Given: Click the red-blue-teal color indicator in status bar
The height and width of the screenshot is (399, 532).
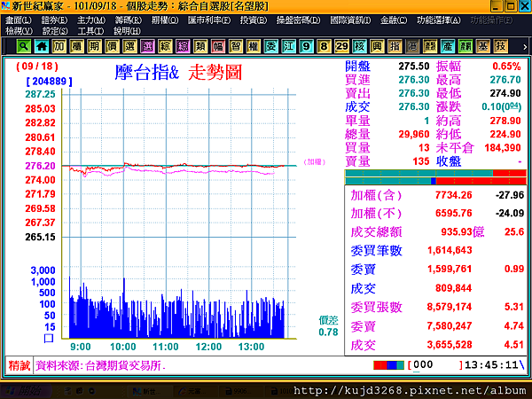Looking at the screenshot, I should tap(388, 365).
